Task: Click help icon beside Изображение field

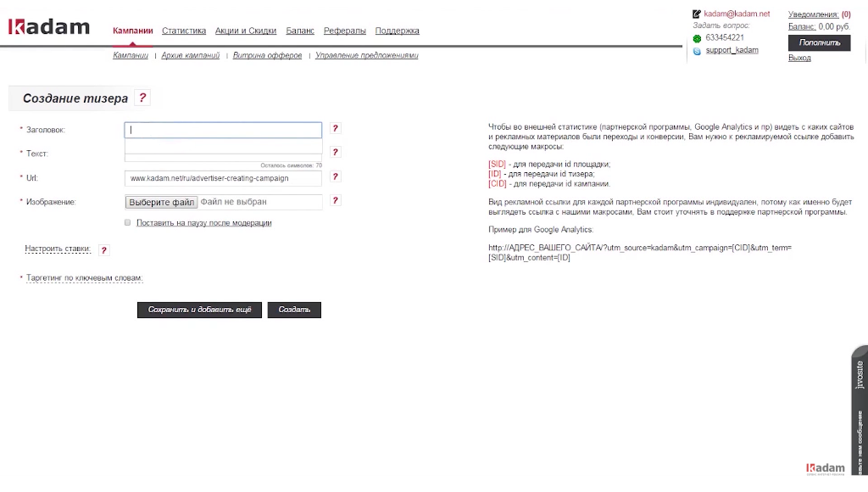Action: pos(335,200)
